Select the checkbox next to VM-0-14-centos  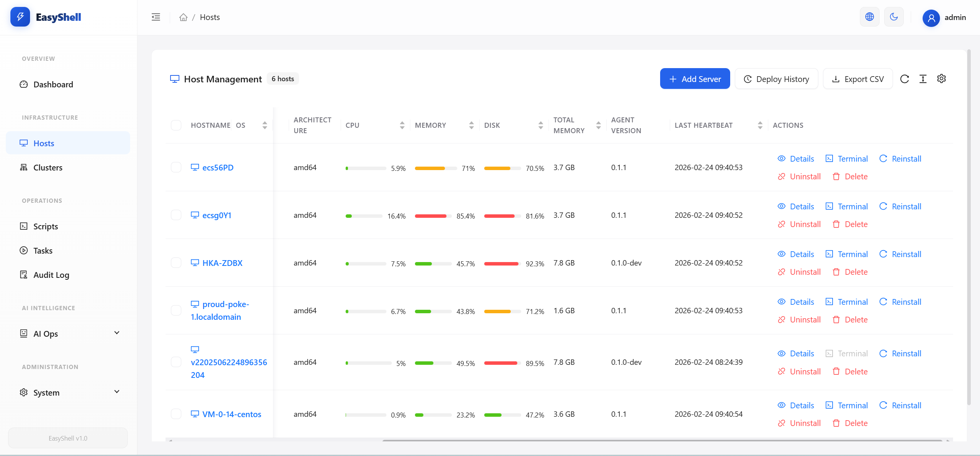[176, 414]
